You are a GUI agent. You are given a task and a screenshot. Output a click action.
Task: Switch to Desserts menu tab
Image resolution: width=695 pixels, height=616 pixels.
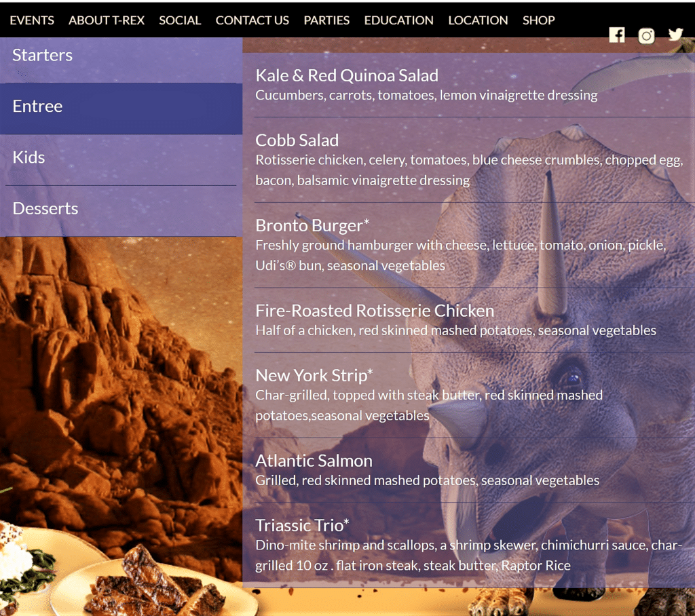(121, 210)
